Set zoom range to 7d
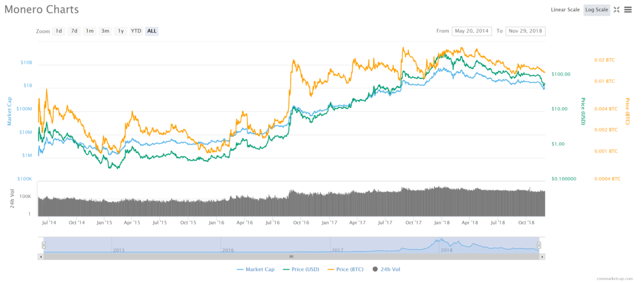The image size is (644, 282). click(x=74, y=31)
